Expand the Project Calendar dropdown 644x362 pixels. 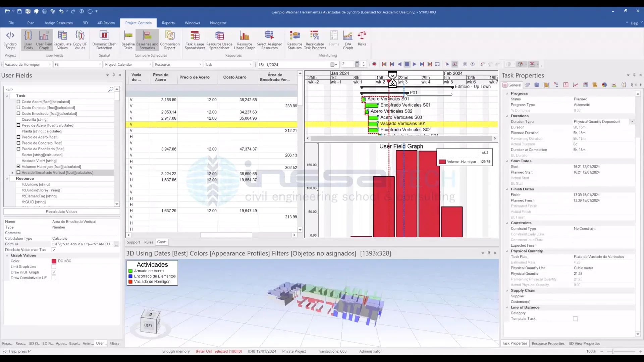click(x=150, y=64)
